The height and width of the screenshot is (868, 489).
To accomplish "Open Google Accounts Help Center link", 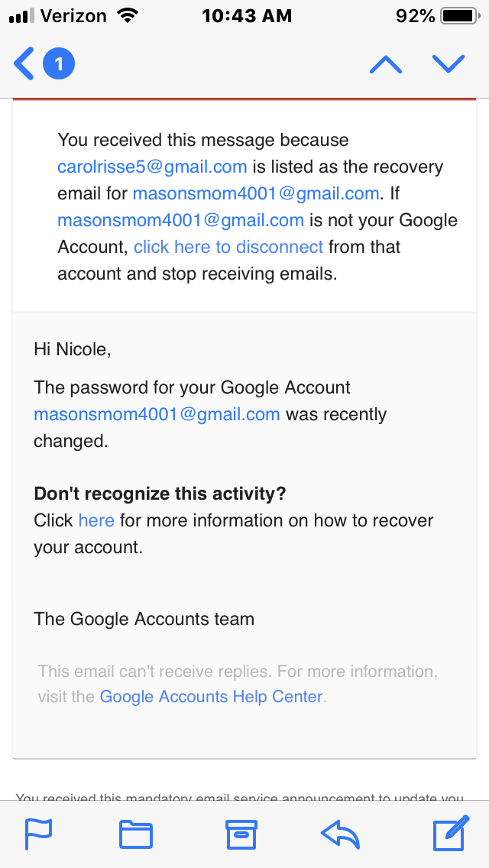I will point(212,696).
